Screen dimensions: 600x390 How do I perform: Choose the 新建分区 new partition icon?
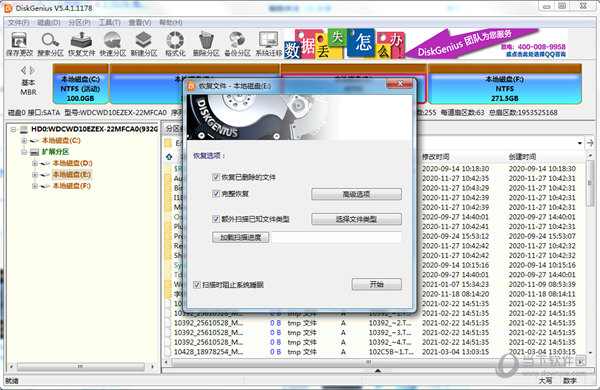click(144, 44)
